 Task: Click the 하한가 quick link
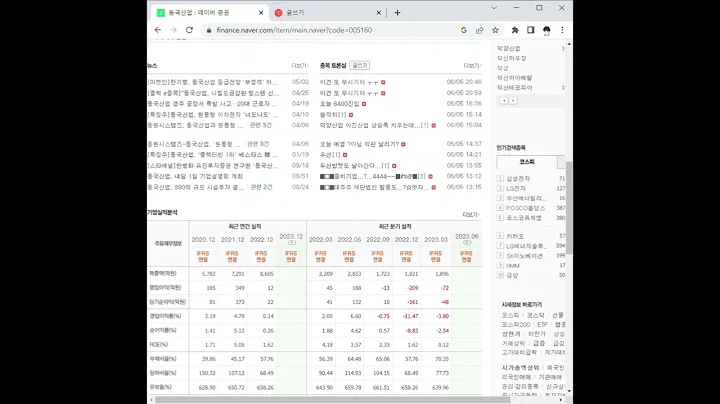(x=536, y=334)
